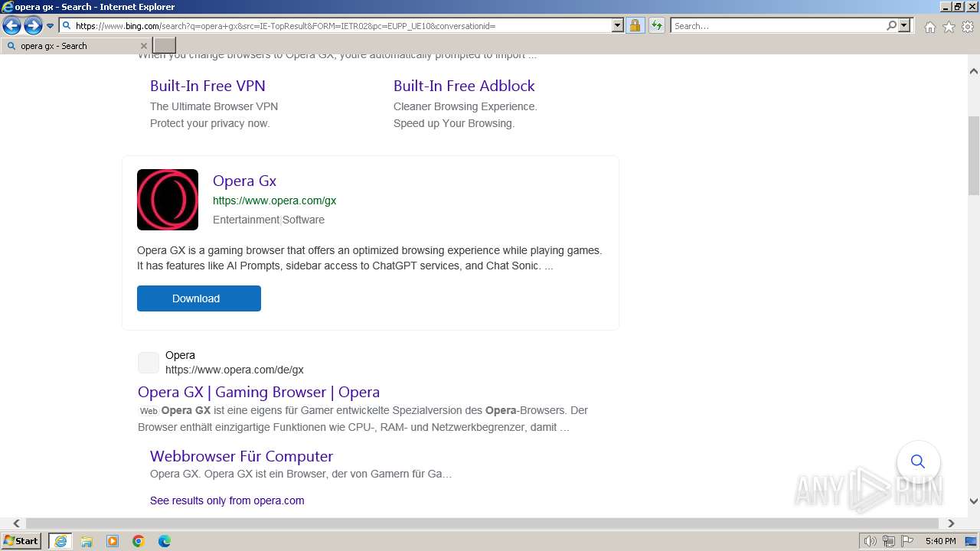View the security lock report icon

(635, 26)
